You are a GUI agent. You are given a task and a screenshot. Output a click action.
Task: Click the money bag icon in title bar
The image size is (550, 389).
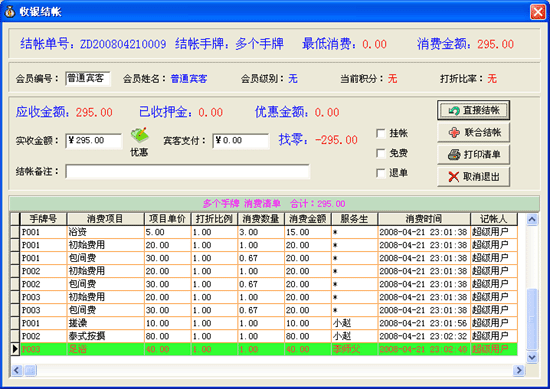(x=9, y=12)
